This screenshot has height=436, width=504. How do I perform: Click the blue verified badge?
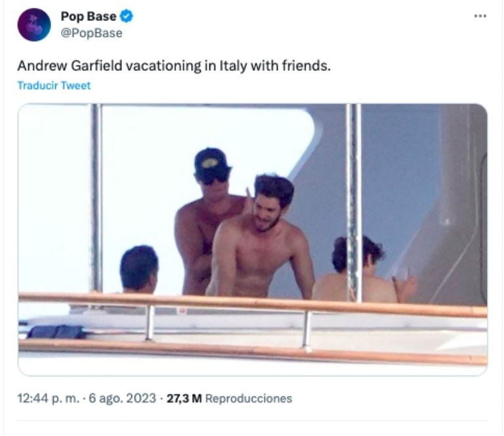click(x=126, y=16)
